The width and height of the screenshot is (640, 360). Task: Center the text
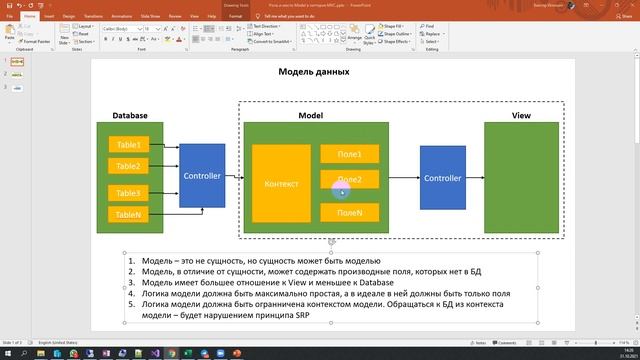(203, 39)
